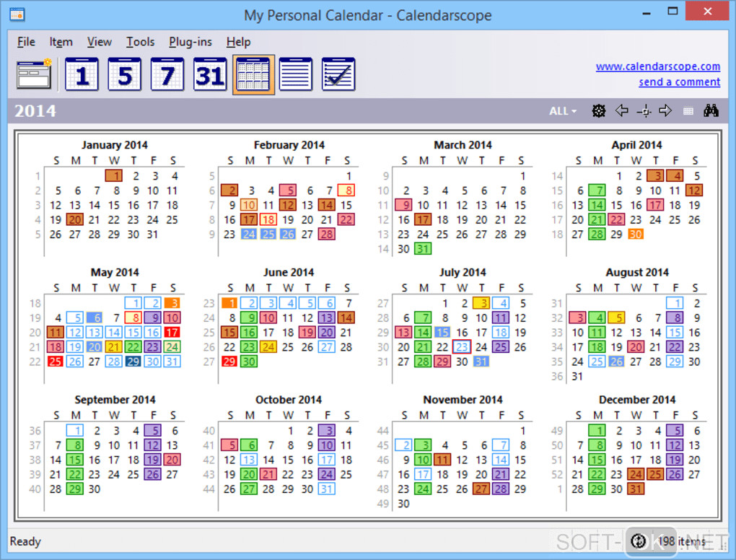
Task: Switch to Month view (31 icon)
Action: (210, 74)
